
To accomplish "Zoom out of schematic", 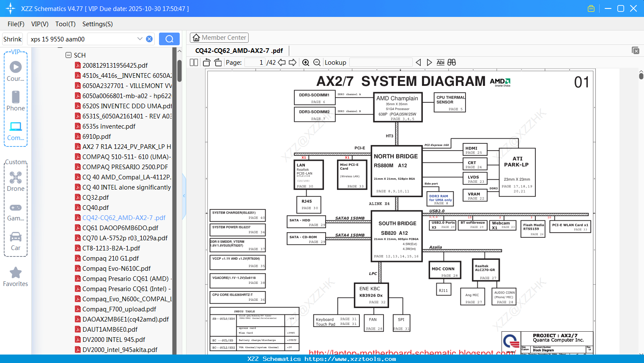I will tap(317, 62).
